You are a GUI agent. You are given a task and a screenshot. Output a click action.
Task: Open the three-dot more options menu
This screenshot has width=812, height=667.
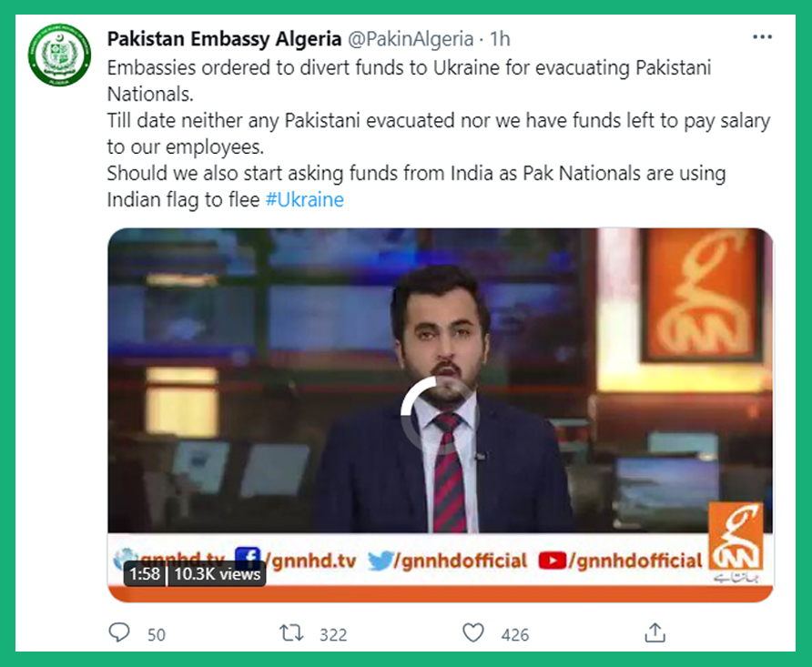(762, 37)
